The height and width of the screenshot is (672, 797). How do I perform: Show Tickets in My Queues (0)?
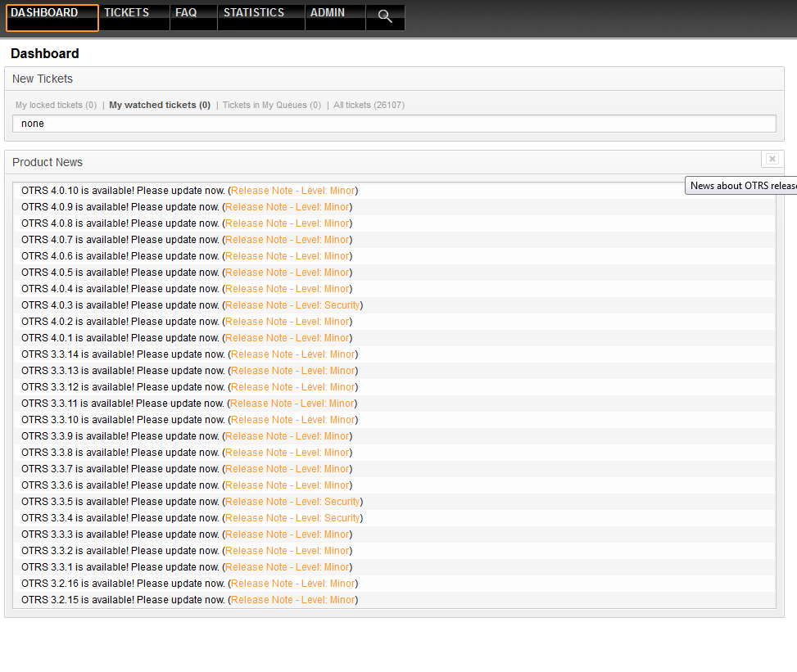272,105
